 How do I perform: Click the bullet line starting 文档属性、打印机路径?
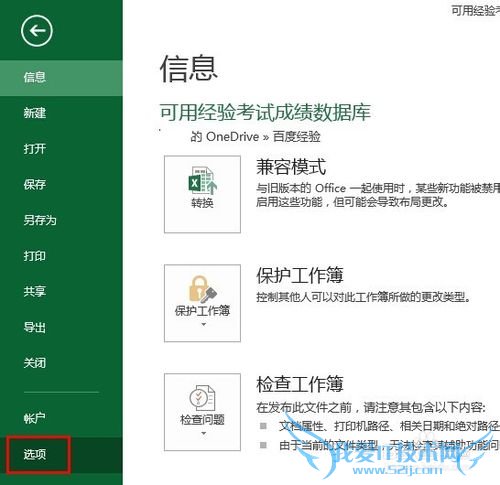point(389,426)
